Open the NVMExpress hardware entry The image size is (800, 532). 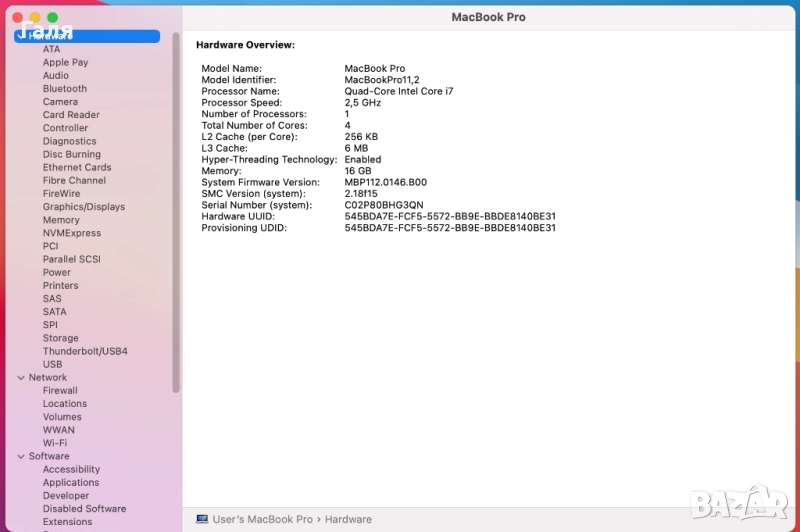click(x=71, y=233)
